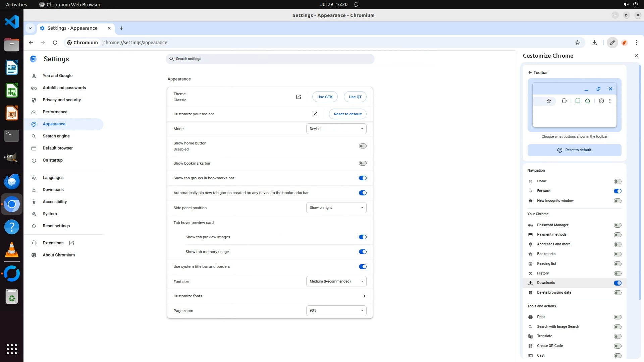The image size is (644, 362).
Task: Open the Downloads toolbar icon
Action: tap(594, 43)
